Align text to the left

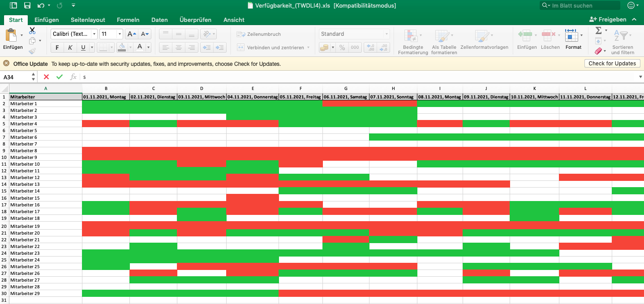click(x=166, y=47)
